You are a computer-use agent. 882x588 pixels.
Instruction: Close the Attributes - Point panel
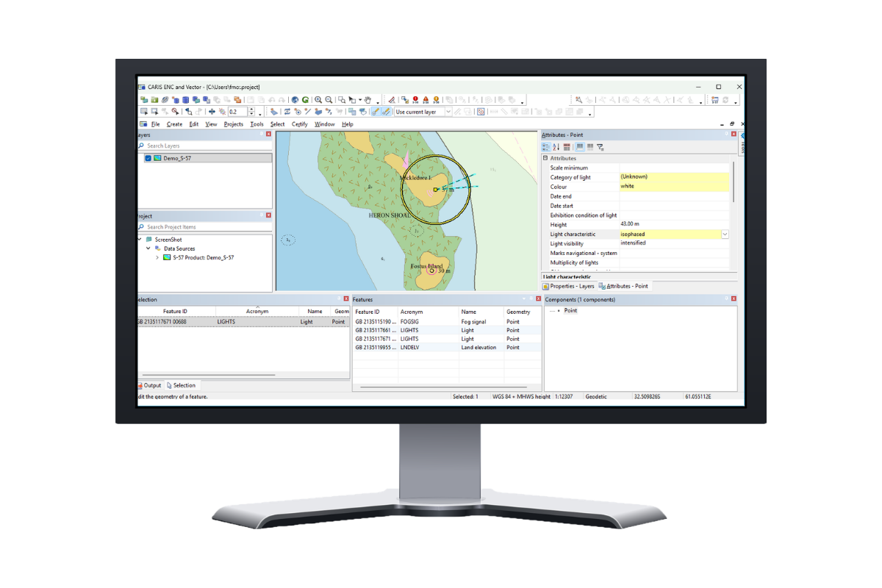click(x=734, y=135)
